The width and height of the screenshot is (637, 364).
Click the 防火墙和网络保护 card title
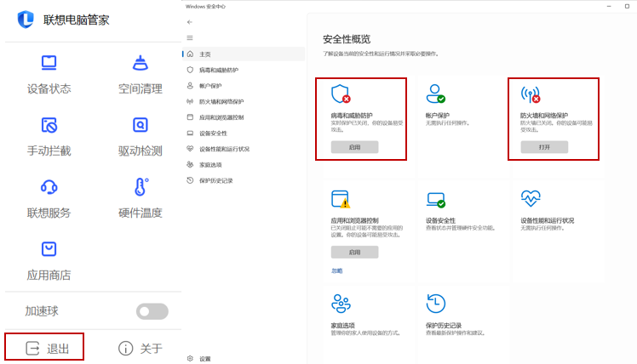click(x=544, y=116)
